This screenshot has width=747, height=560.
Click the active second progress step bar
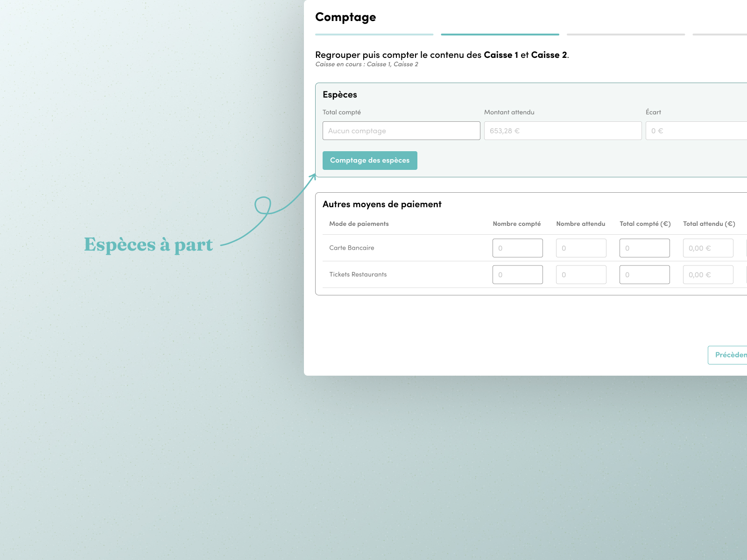[500, 35]
